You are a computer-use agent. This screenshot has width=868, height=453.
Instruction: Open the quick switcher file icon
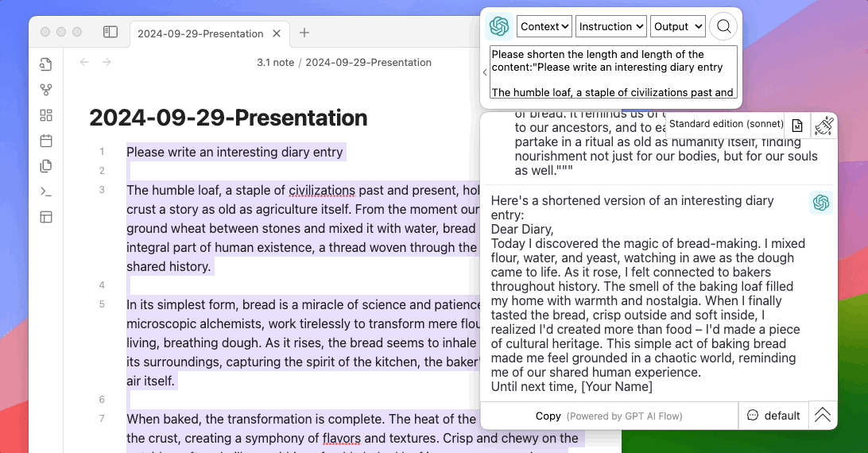[46, 64]
